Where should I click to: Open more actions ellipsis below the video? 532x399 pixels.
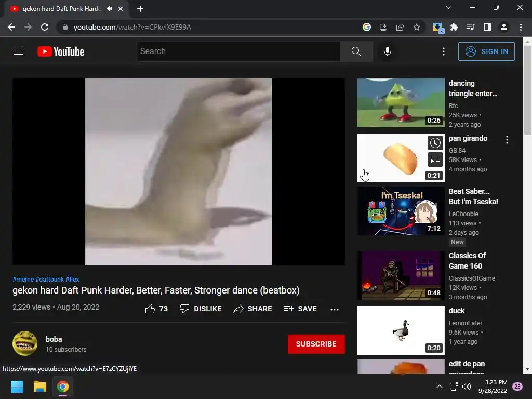click(x=335, y=309)
